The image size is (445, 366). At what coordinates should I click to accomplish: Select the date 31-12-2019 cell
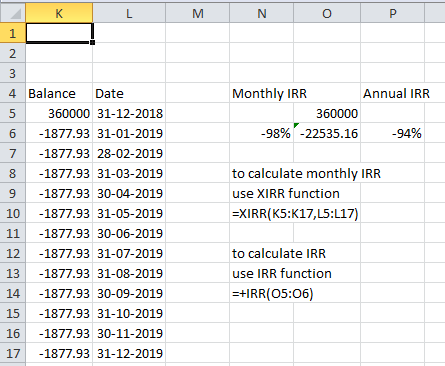point(129,353)
